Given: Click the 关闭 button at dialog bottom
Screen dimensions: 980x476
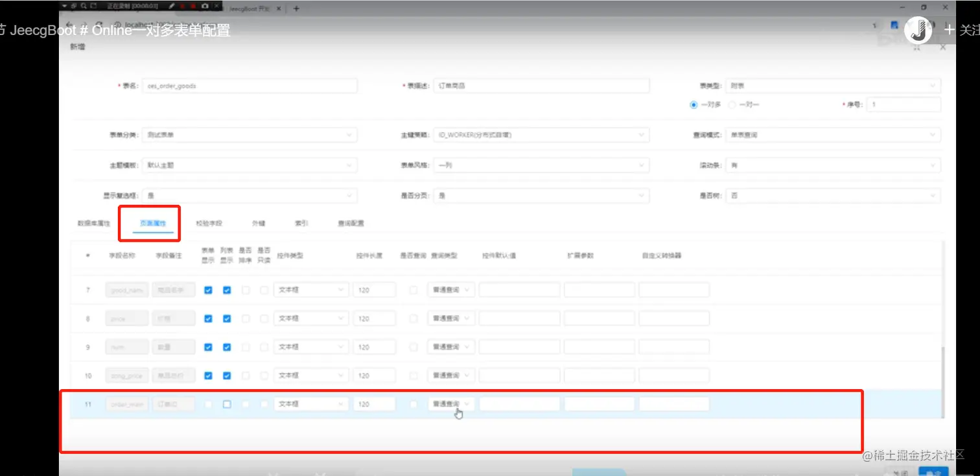Looking at the screenshot, I should (x=900, y=471).
